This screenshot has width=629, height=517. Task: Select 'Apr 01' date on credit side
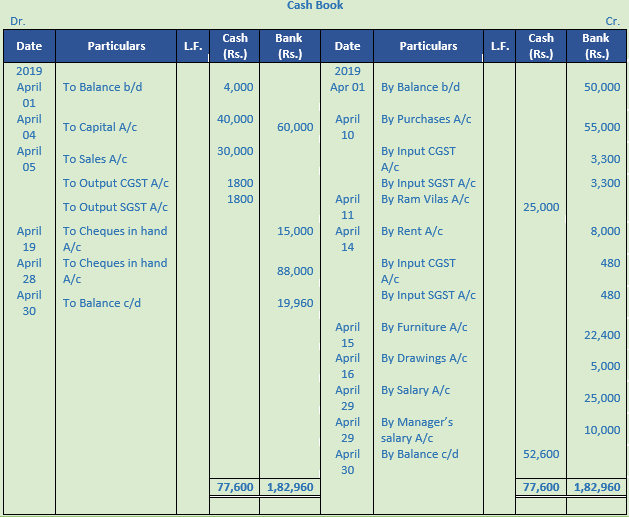[x=347, y=87]
